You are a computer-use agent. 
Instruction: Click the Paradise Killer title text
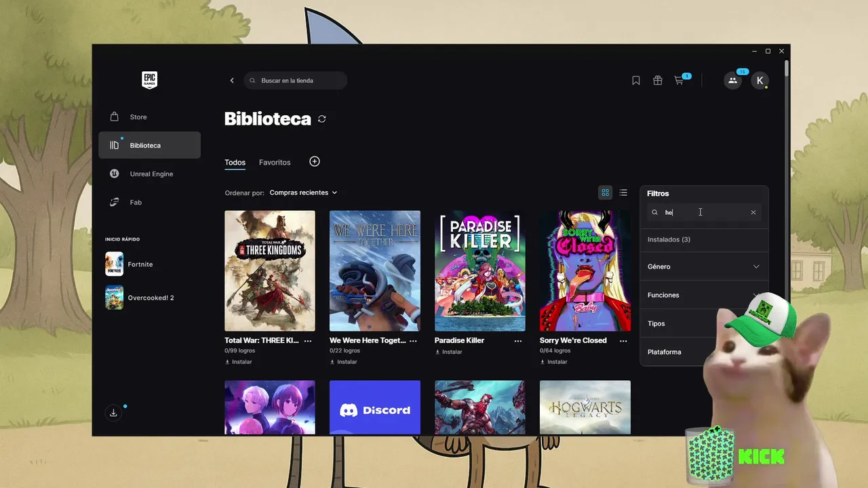tap(459, 340)
